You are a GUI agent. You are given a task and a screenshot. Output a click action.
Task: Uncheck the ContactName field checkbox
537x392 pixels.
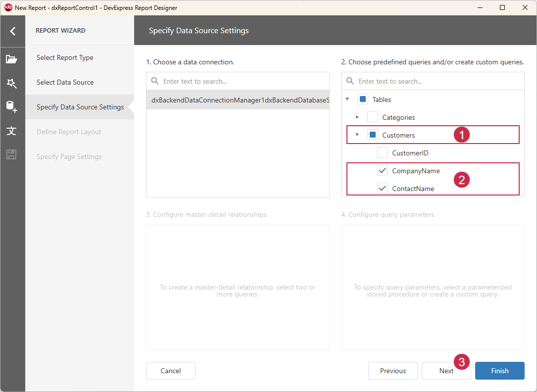pos(383,188)
